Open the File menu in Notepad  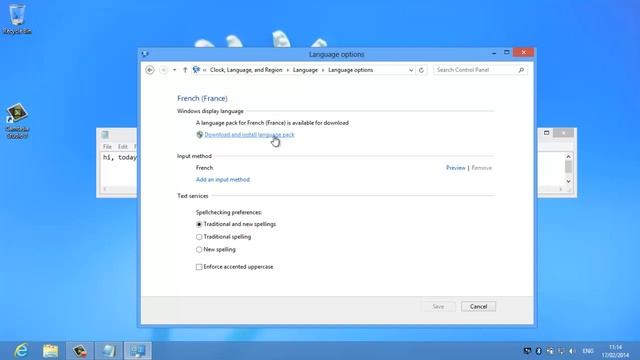click(107, 147)
